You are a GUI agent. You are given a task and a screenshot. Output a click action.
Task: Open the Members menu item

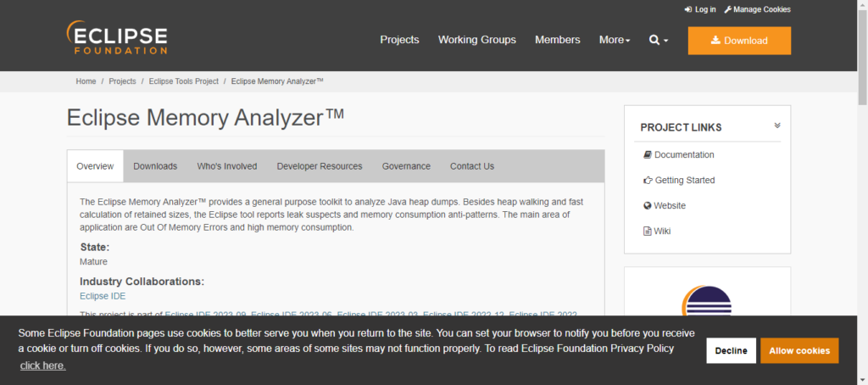point(557,40)
